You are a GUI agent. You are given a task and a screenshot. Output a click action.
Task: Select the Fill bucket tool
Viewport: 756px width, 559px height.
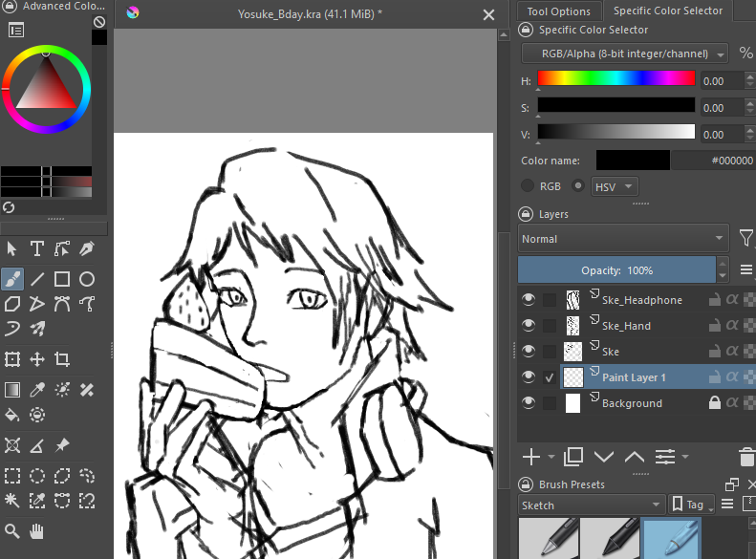12,415
